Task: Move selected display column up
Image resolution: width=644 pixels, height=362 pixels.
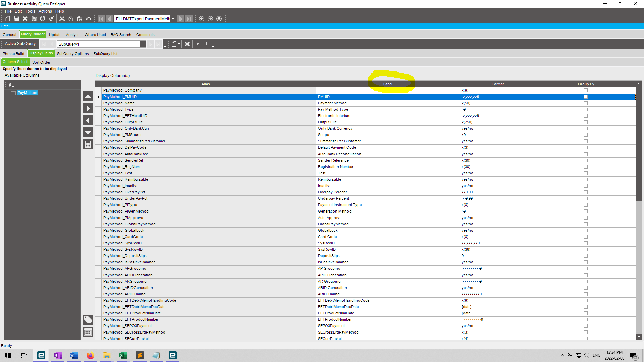Action: coord(88,97)
